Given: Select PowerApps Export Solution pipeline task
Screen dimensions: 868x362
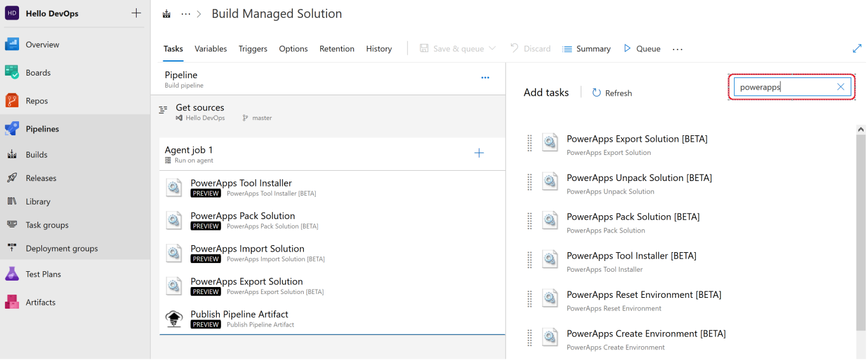Looking at the screenshot, I should tap(332, 286).
